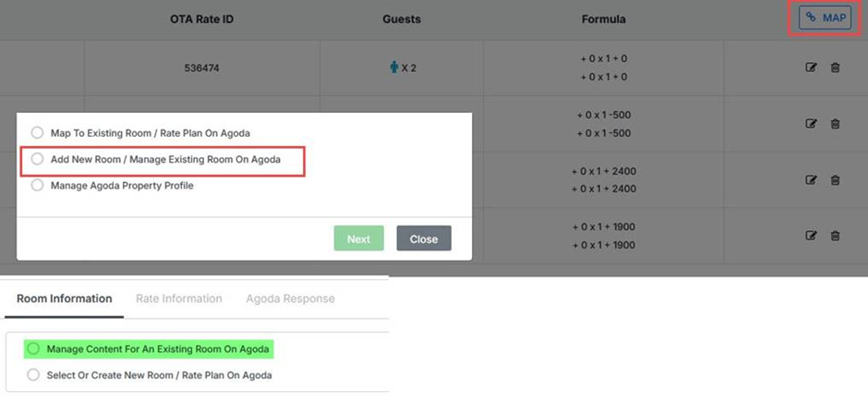Click the delete trash icon for rate 536474
868x404 pixels.
point(835,67)
